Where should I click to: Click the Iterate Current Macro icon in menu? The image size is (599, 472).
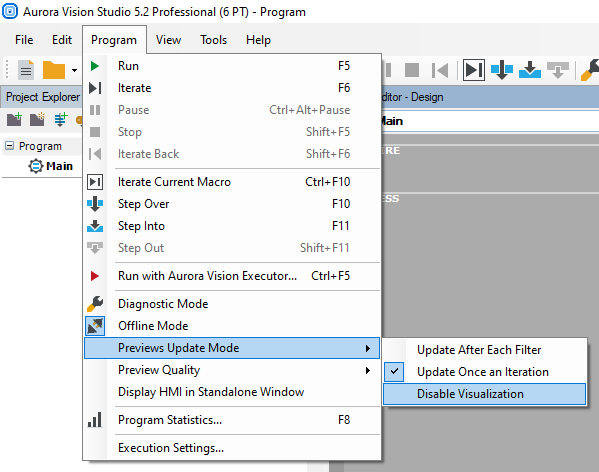(x=95, y=182)
